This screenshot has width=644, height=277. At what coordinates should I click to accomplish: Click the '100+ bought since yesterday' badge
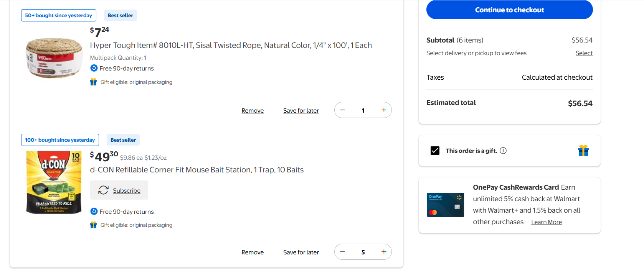tap(60, 140)
